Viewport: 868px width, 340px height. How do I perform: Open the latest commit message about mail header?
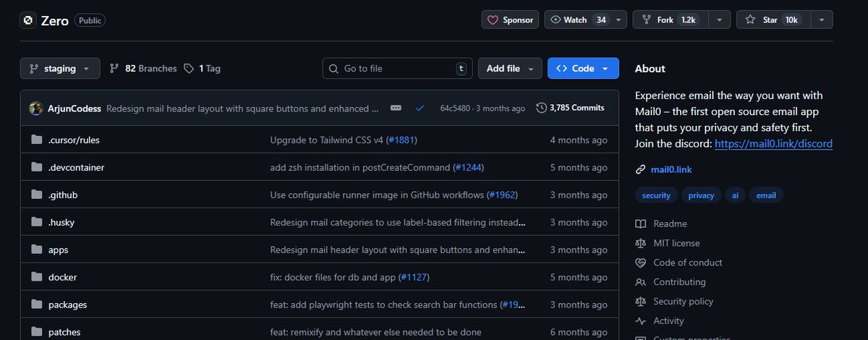[x=243, y=108]
